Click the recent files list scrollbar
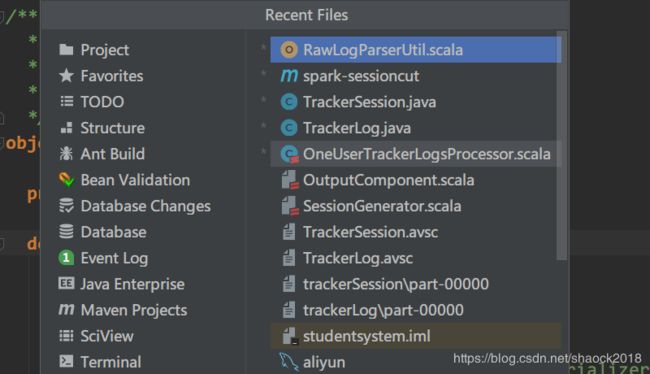Viewport: 650px width, 374px height. [x=561, y=145]
